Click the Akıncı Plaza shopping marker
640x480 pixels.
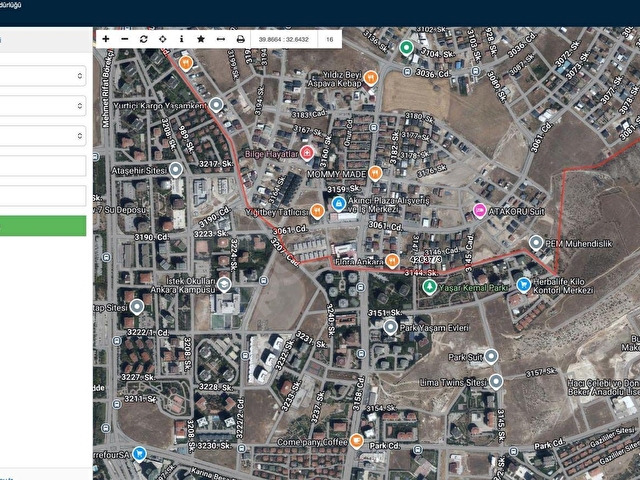tap(338, 203)
